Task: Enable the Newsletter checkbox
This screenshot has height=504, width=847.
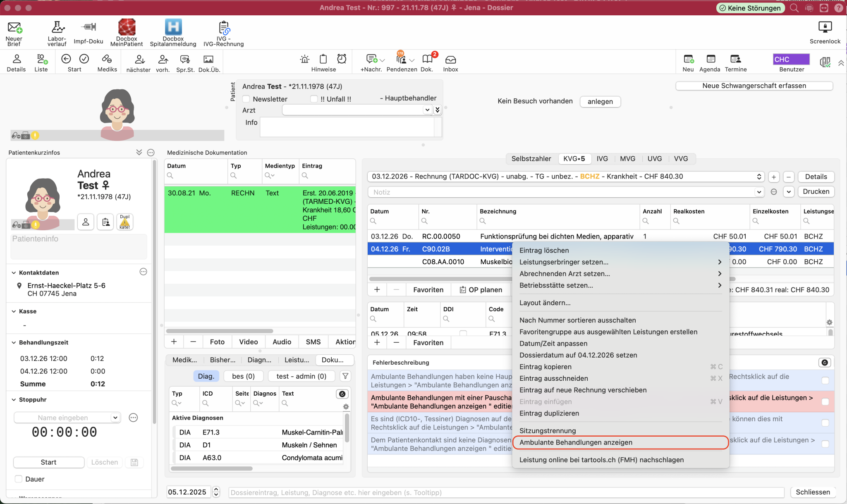Action: [x=246, y=99]
